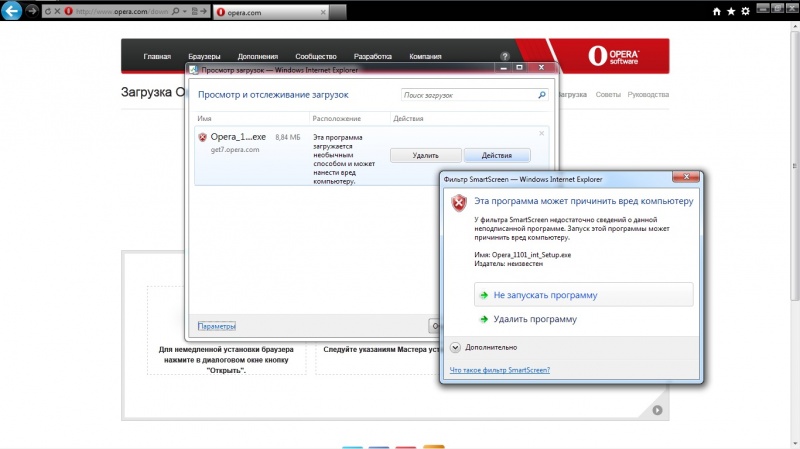The height and width of the screenshot is (449, 800).
Task: Choose Не запускать программу option
Action: click(545, 295)
